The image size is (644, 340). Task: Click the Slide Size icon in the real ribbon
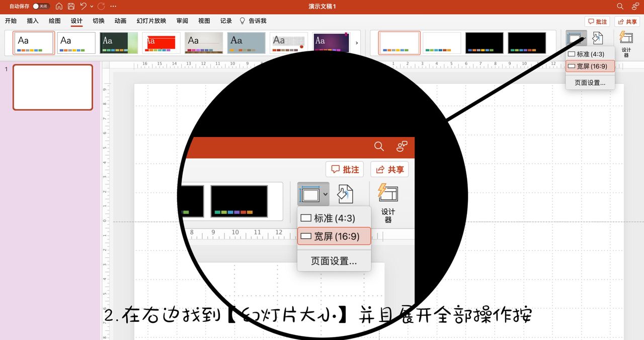[576, 39]
